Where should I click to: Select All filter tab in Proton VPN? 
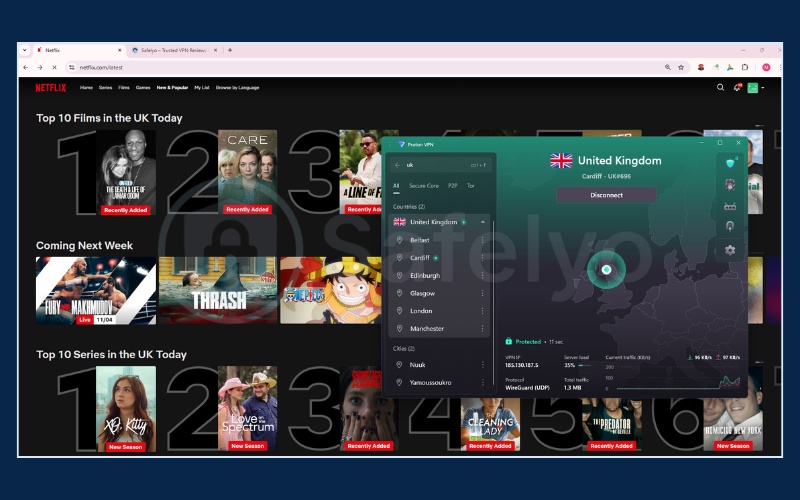(396, 186)
